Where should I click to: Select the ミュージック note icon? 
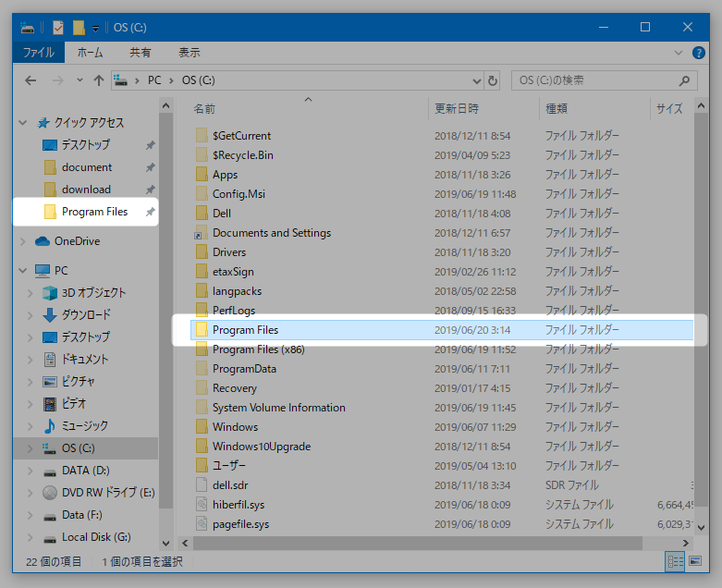tap(50, 426)
